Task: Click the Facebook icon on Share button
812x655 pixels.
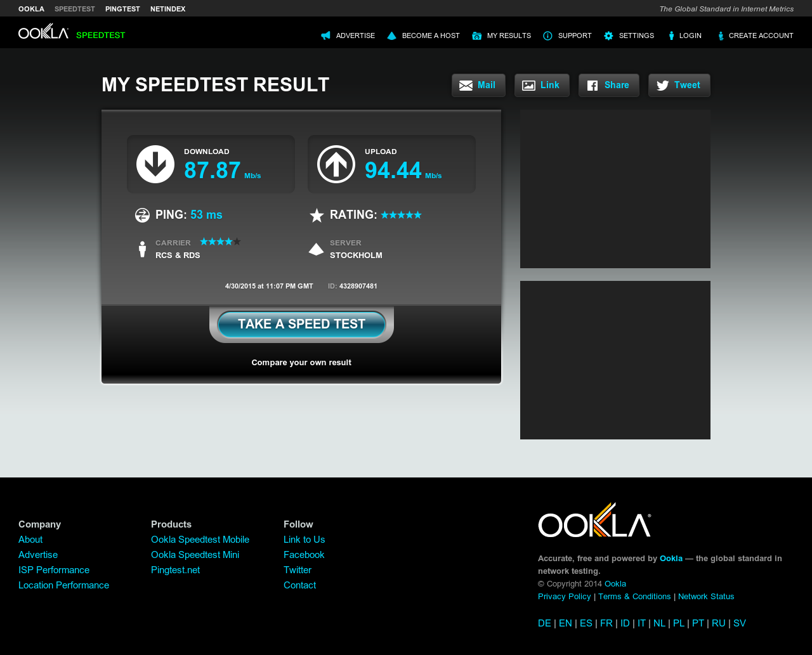Action: tap(593, 86)
